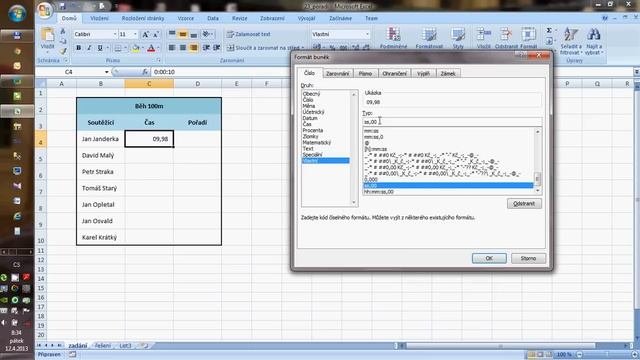Image resolution: width=640 pixels, height=360 pixels.
Task: Toggle Middle Align vertical alignment
Action: 183,34
